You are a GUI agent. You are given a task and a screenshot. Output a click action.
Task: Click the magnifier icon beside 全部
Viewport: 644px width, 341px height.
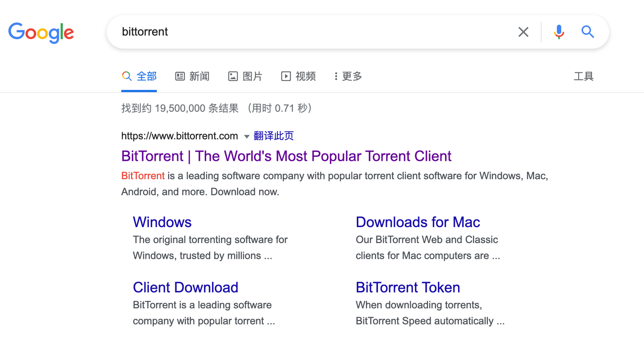point(127,76)
